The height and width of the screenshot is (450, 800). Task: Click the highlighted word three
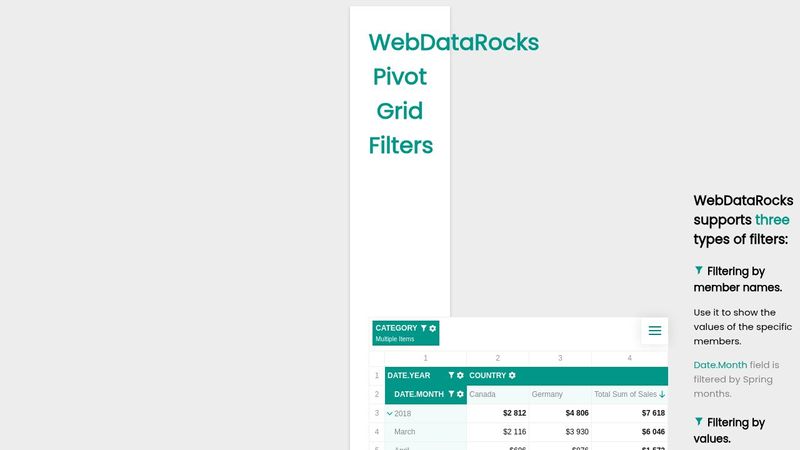[x=772, y=220]
